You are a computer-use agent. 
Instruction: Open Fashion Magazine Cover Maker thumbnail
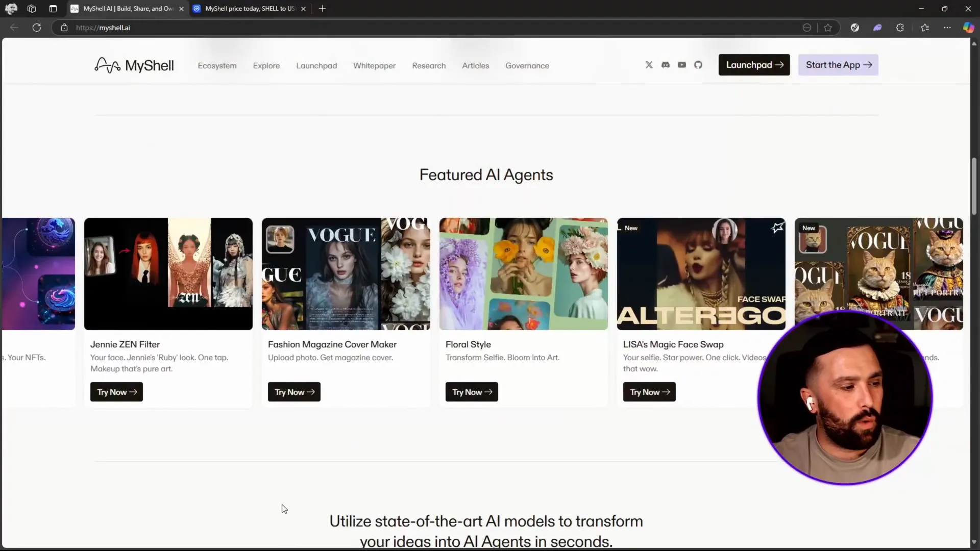346,274
